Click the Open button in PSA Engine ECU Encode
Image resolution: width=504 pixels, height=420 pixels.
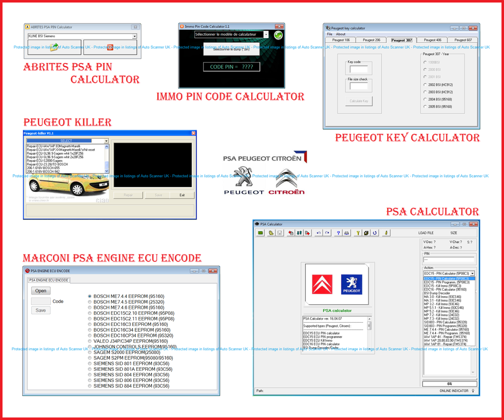[x=41, y=291]
